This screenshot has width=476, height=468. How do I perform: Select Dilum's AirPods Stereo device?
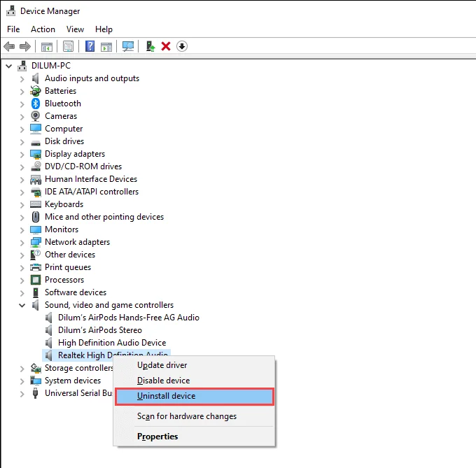[100, 330]
